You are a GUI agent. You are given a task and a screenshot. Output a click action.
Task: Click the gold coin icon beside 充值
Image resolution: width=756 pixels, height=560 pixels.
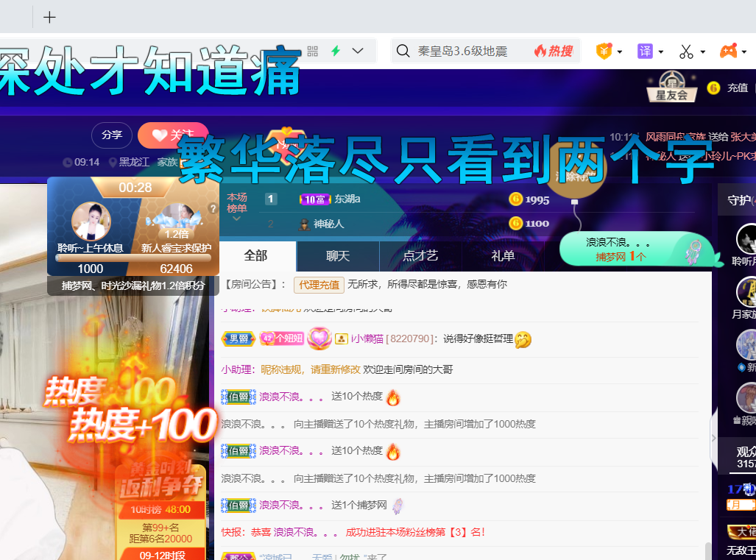tap(713, 88)
